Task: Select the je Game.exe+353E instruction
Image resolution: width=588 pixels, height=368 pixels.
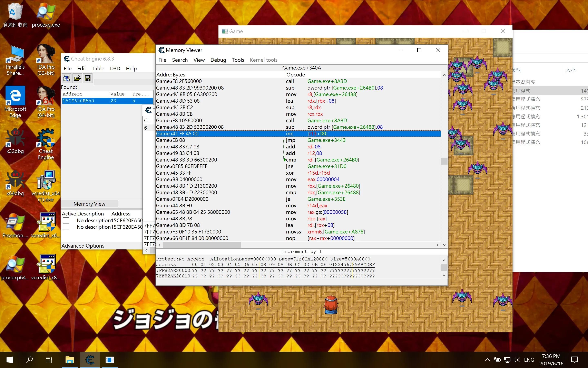Action: (298, 199)
